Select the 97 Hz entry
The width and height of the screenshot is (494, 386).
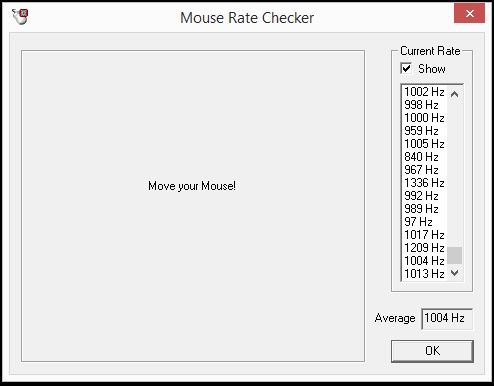click(424, 222)
